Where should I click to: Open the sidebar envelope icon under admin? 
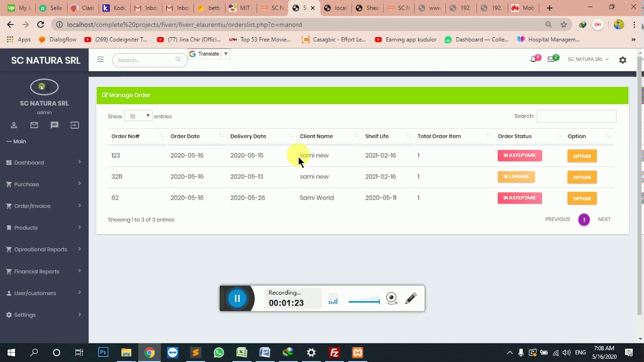(34, 125)
